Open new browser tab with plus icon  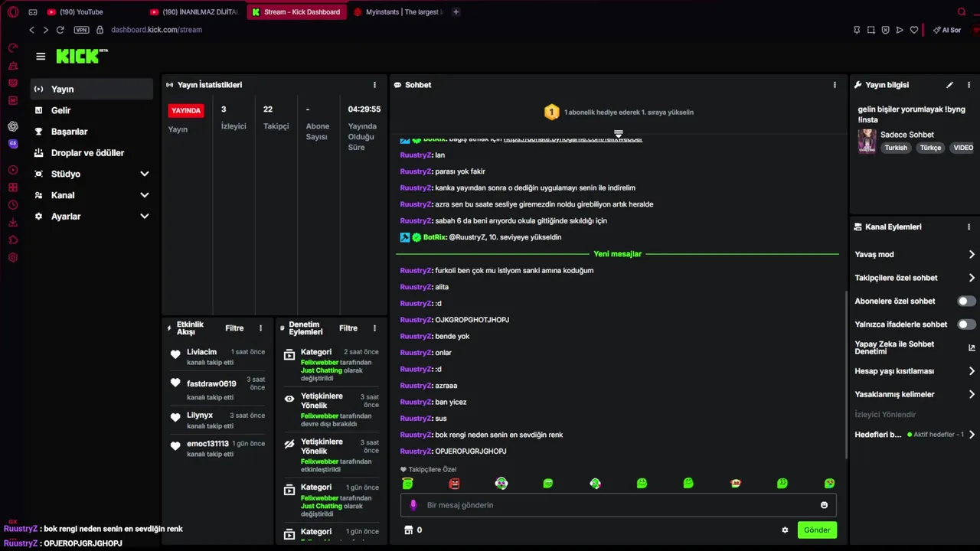coord(456,11)
